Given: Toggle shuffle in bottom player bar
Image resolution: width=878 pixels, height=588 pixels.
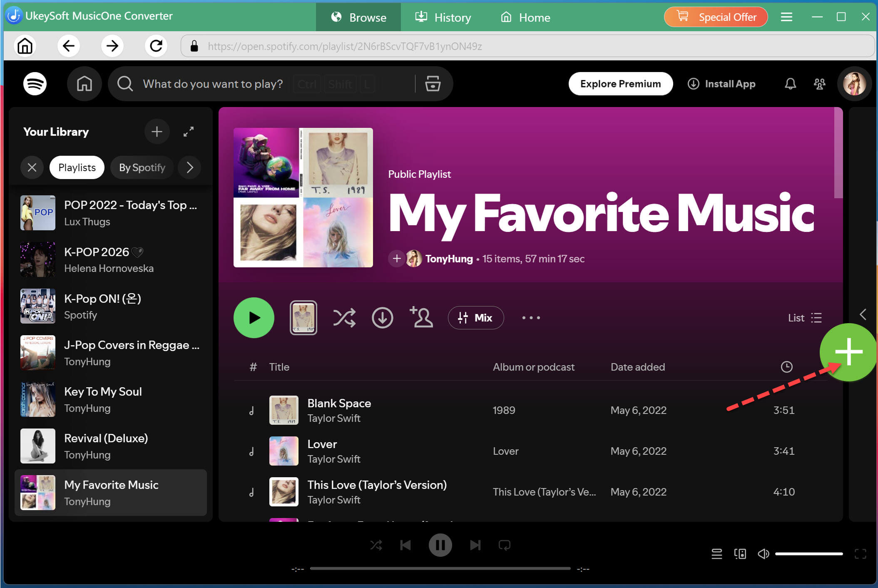Looking at the screenshot, I should tap(376, 545).
